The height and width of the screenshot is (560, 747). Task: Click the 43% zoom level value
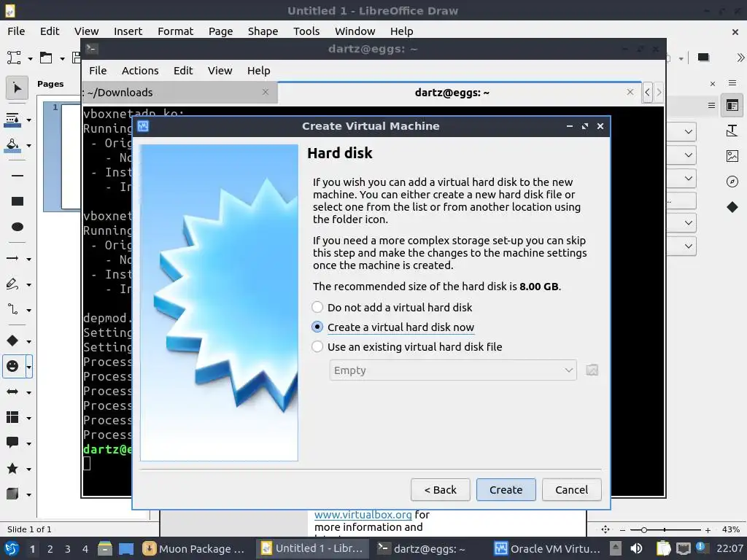[731, 529]
